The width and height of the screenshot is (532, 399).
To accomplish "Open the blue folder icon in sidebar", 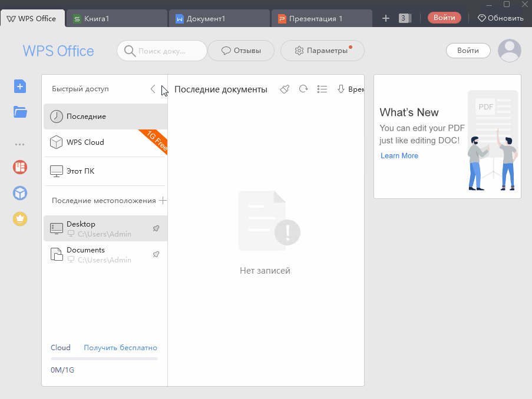I will pos(20,112).
